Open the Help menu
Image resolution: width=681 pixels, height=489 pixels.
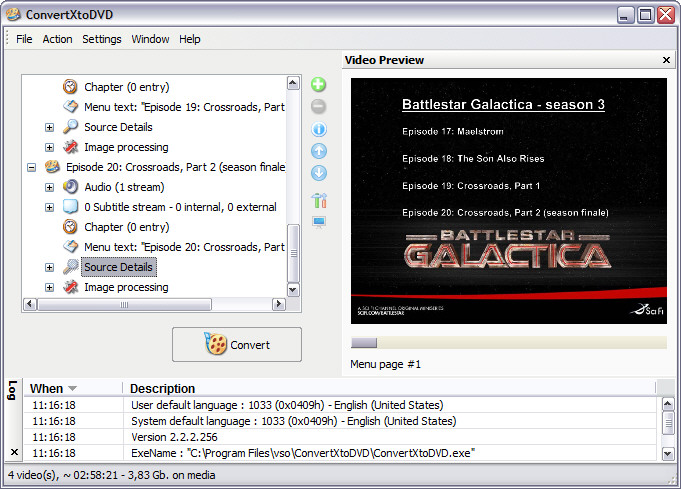click(190, 39)
